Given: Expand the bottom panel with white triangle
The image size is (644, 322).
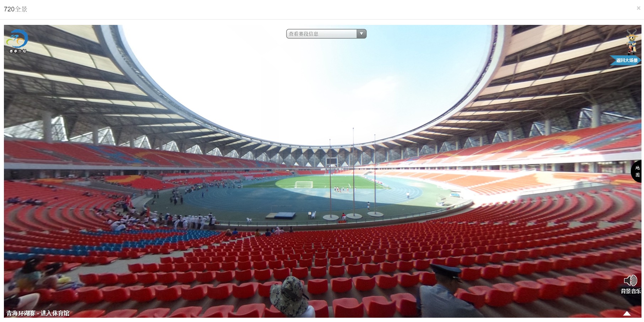Looking at the screenshot, I should point(627,313).
